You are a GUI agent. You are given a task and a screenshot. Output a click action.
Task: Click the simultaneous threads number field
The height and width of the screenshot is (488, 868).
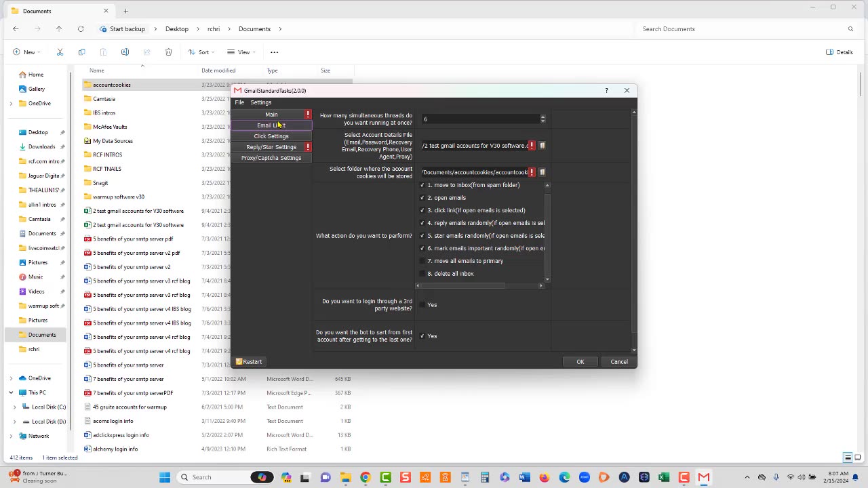[480, 119]
